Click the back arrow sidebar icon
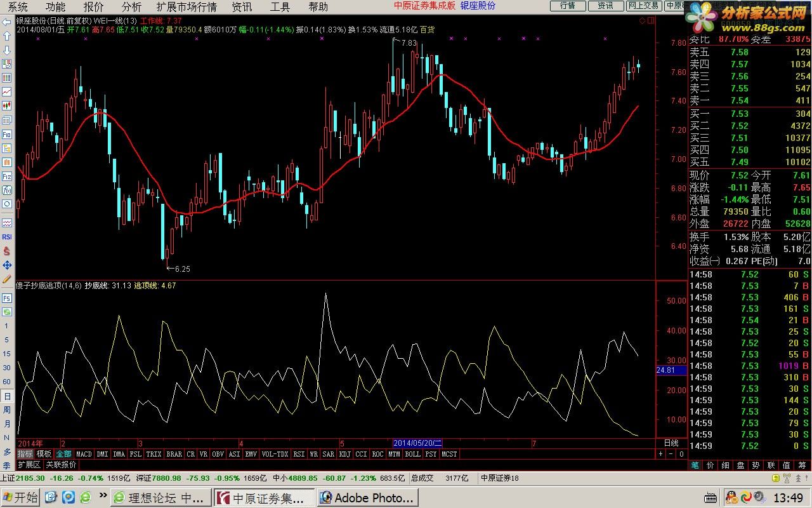Screen dimensions: 812x508 point(7,22)
